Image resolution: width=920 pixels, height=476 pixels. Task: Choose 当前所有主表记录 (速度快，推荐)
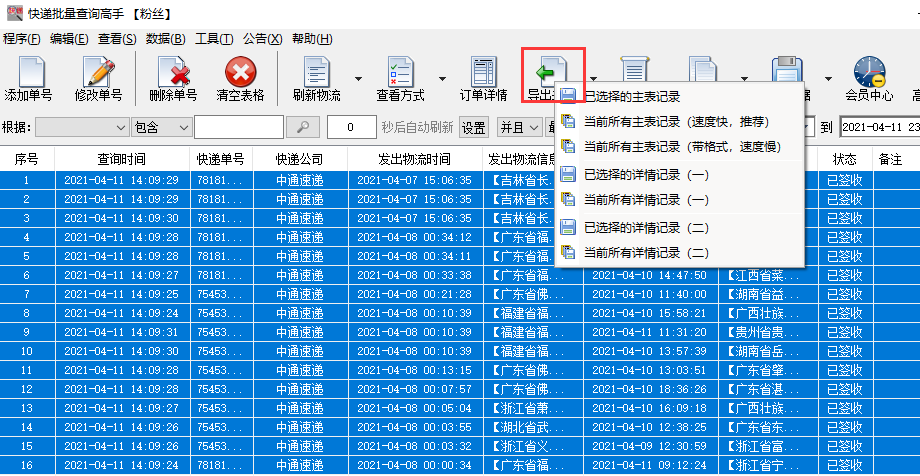click(x=679, y=121)
